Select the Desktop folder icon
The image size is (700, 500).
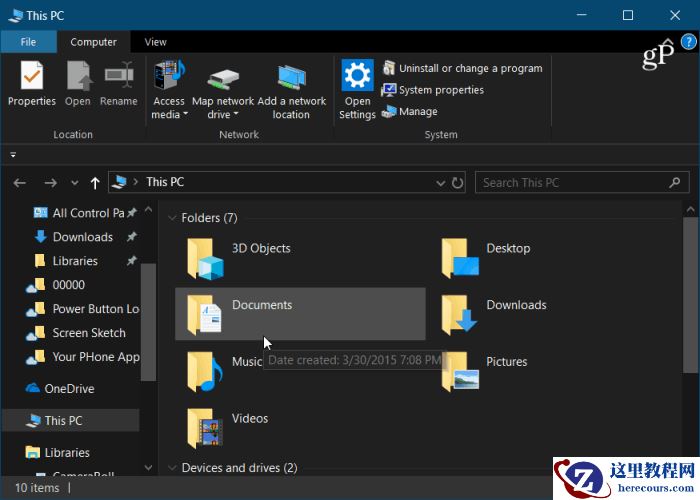(460, 258)
